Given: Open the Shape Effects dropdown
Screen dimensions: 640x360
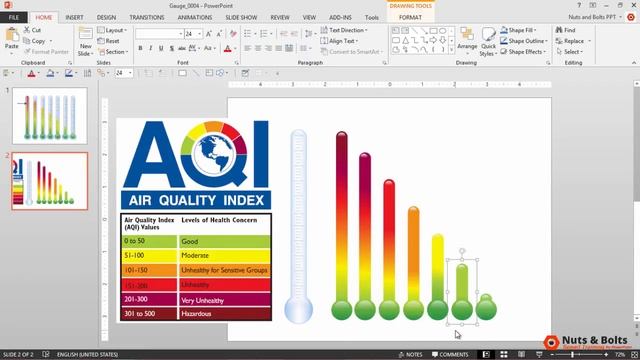Looking at the screenshot, I should (x=523, y=52).
